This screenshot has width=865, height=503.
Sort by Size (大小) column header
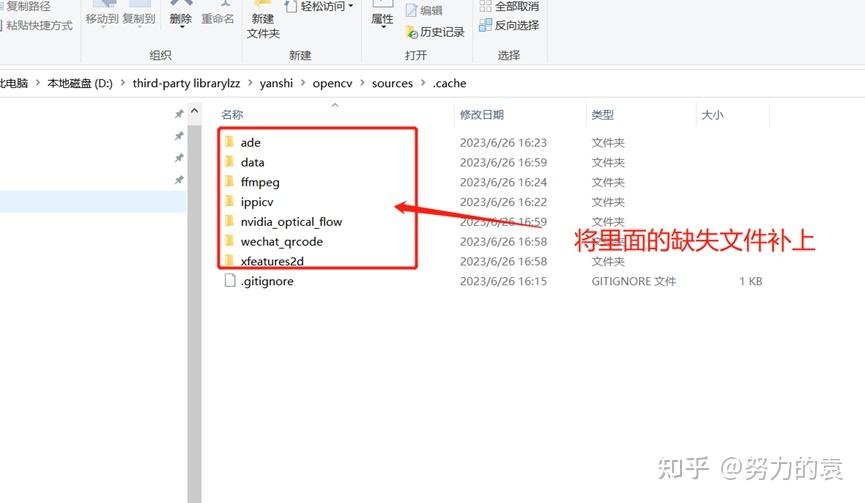[712, 115]
